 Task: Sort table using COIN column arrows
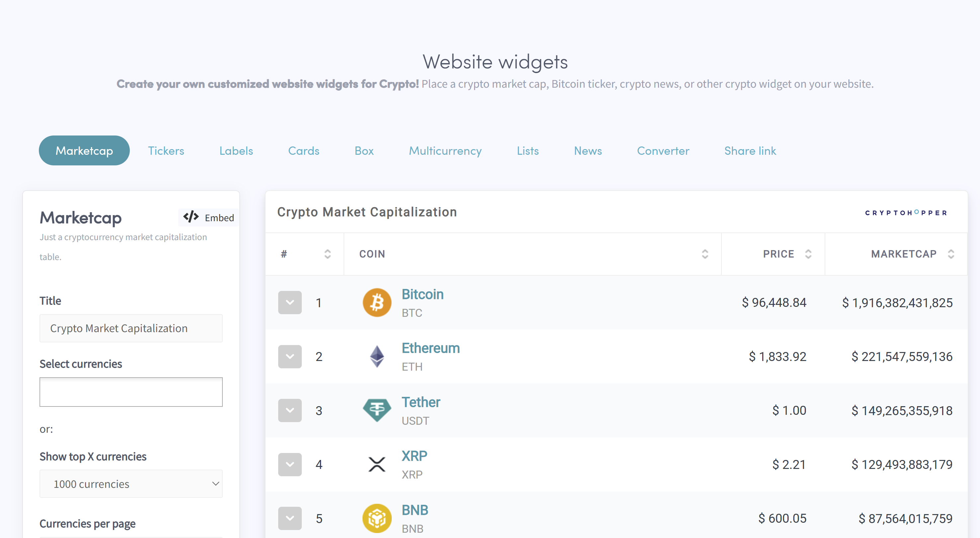[x=704, y=254]
